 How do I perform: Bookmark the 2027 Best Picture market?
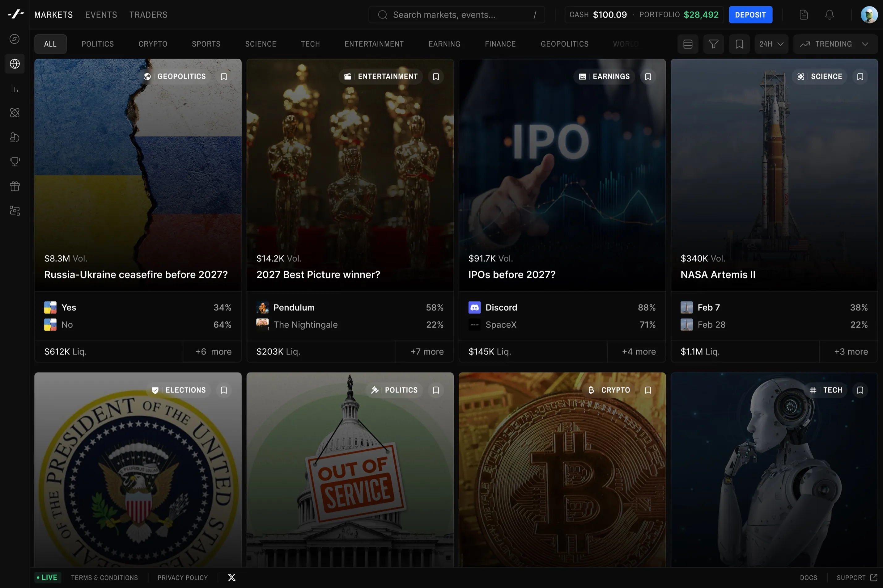point(436,77)
